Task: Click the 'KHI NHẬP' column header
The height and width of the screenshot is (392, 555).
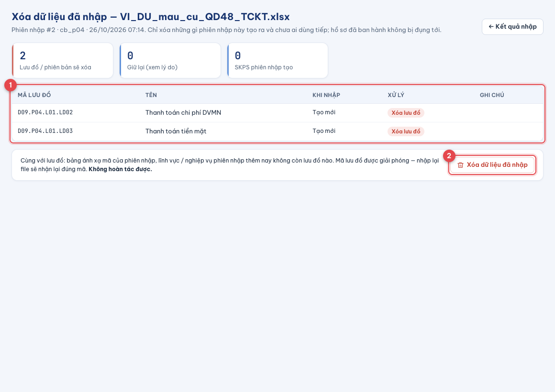Action: click(x=326, y=95)
